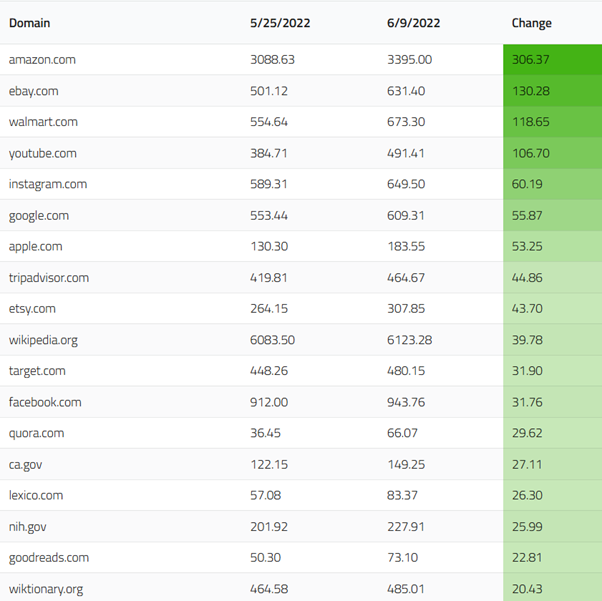
Task: Click the ca.gov domain cell
Action: point(26,464)
